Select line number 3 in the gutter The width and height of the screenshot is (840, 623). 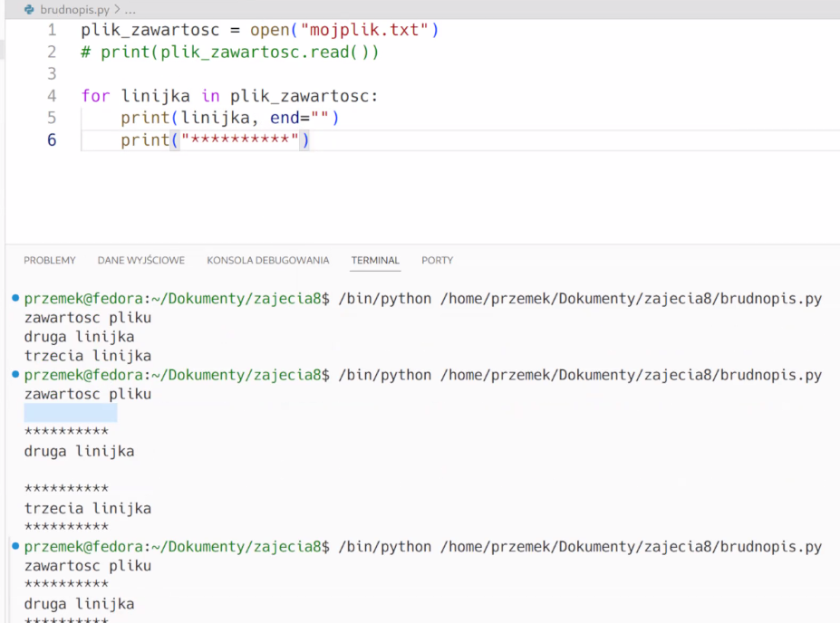52,74
